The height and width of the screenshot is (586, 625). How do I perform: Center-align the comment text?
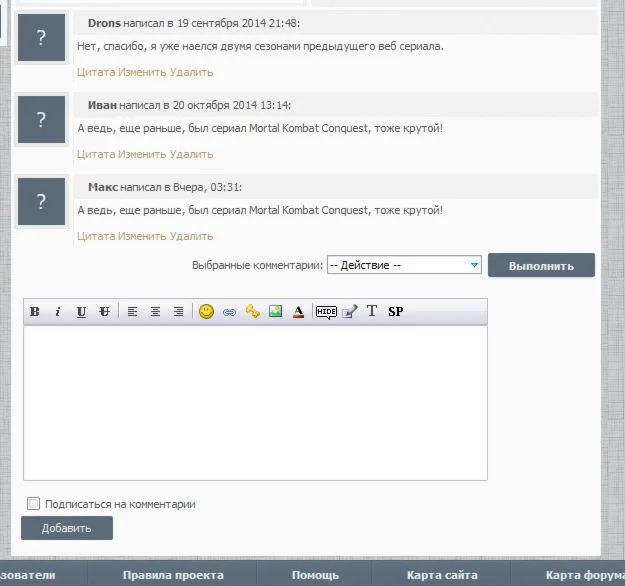[x=155, y=311]
